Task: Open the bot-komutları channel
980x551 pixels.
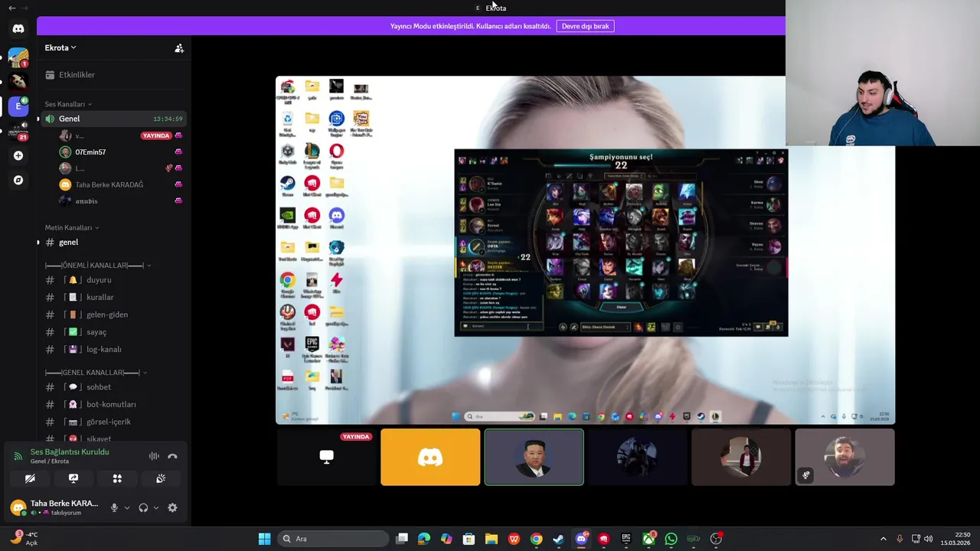Action: point(114,404)
